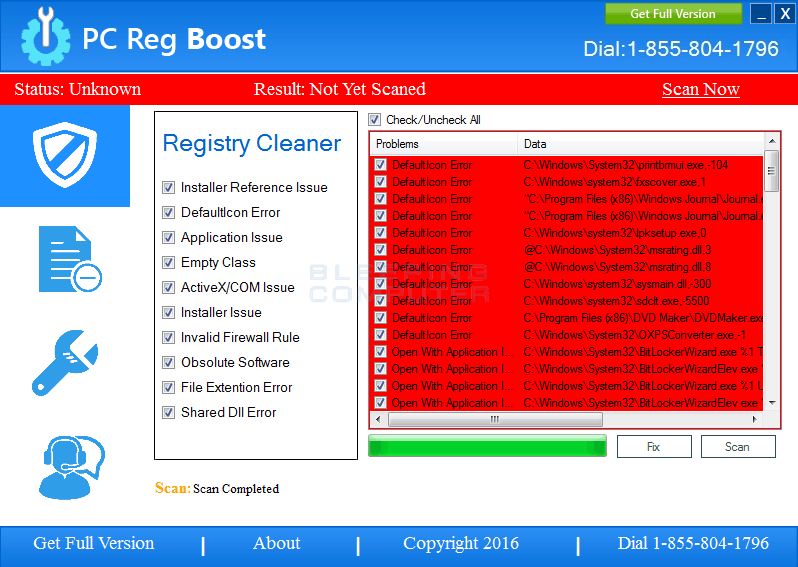Click the Status: Unknown text
Viewport: 798px width, 567px height.
point(77,89)
